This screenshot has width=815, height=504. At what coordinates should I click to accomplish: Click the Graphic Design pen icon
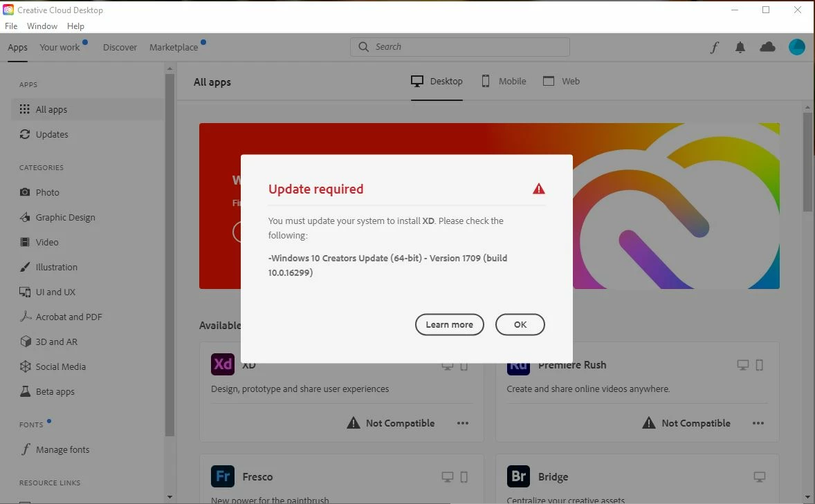point(24,217)
